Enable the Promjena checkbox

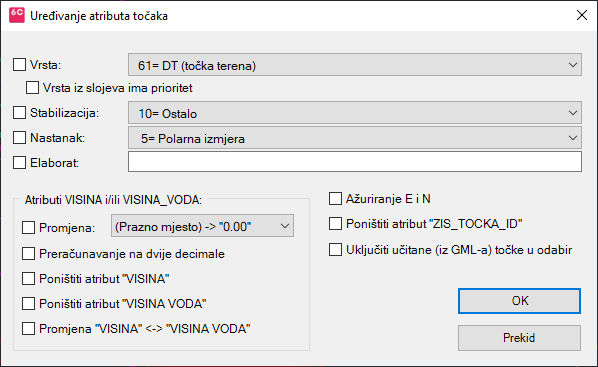(x=29, y=227)
